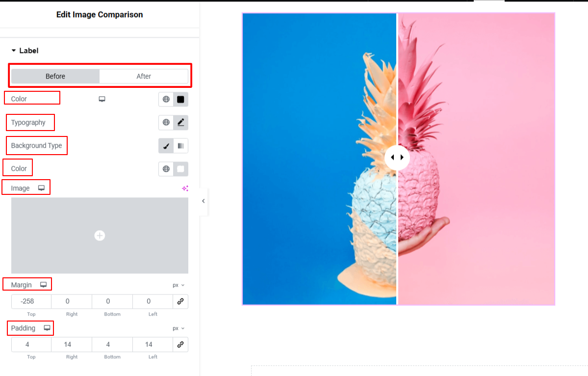Switch to the After tab
The width and height of the screenshot is (588, 376).
coord(144,76)
